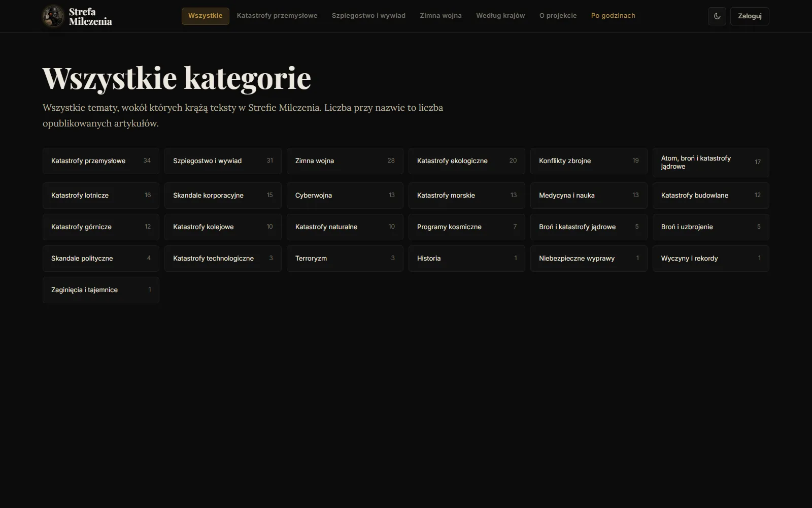Open the Wyczyny i rekordy category
The width and height of the screenshot is (812, 508).
(x=711, y=259)
